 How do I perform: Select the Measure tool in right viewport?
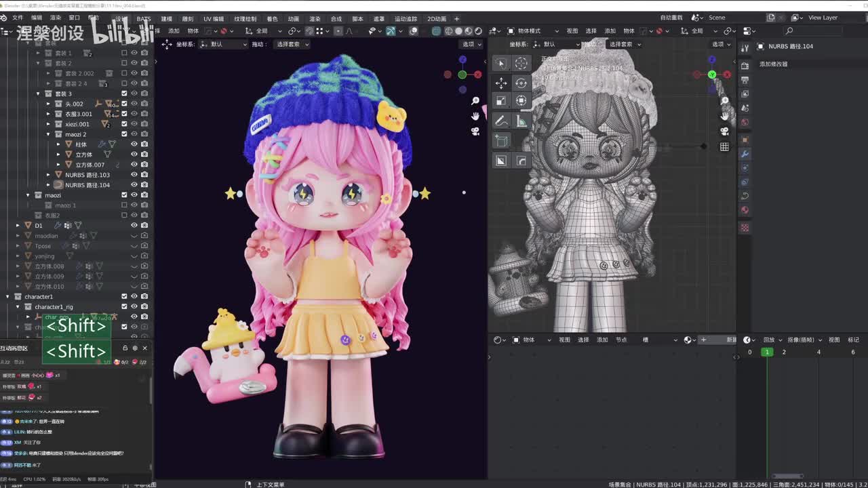click(x=521, y=121)
